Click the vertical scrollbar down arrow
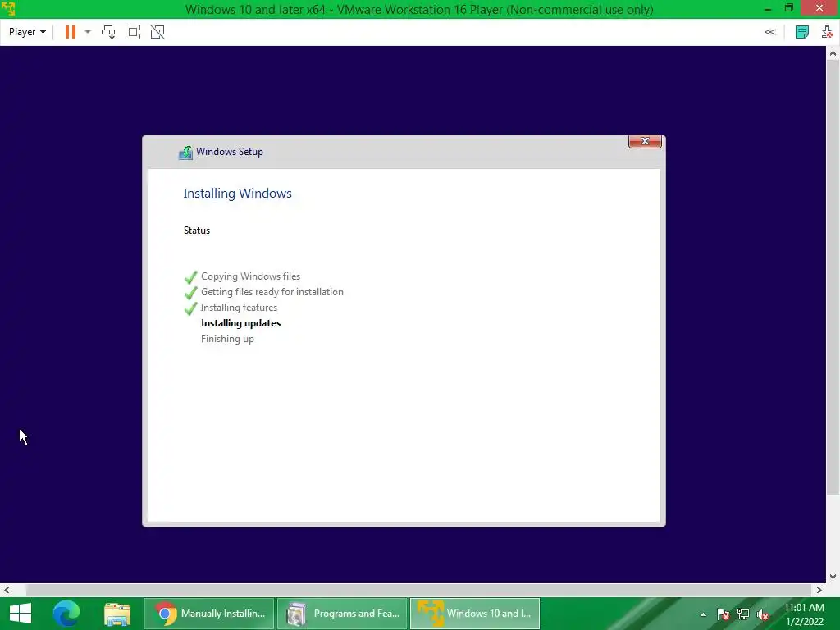The image size is (840, 630). point(833,577)
